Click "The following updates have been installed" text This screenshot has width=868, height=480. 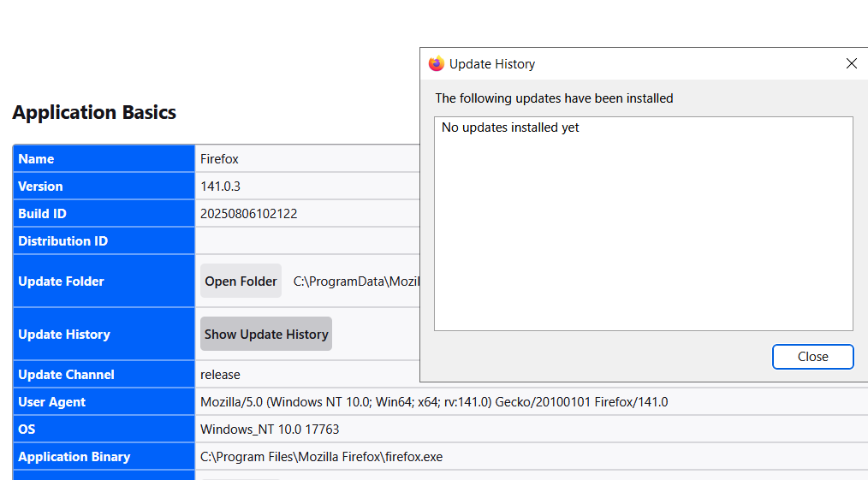(x=554, y=98)
